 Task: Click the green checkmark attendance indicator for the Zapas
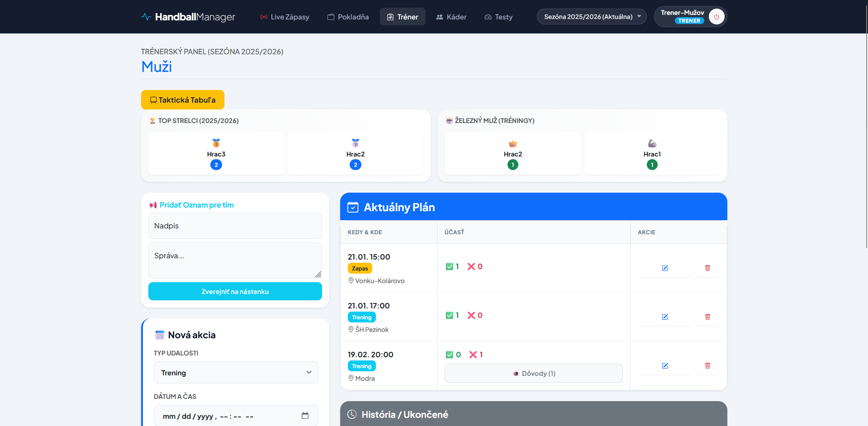pyautogui.click(x=449, y=266)
